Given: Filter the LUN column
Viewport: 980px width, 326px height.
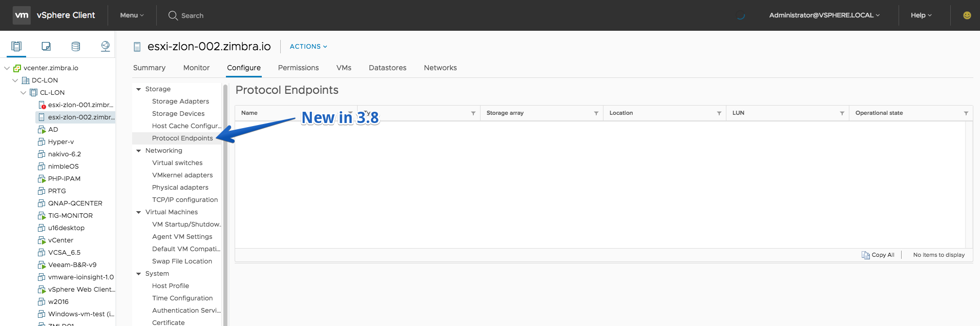Looking at the screenshot, I should [x=842, y=113].
